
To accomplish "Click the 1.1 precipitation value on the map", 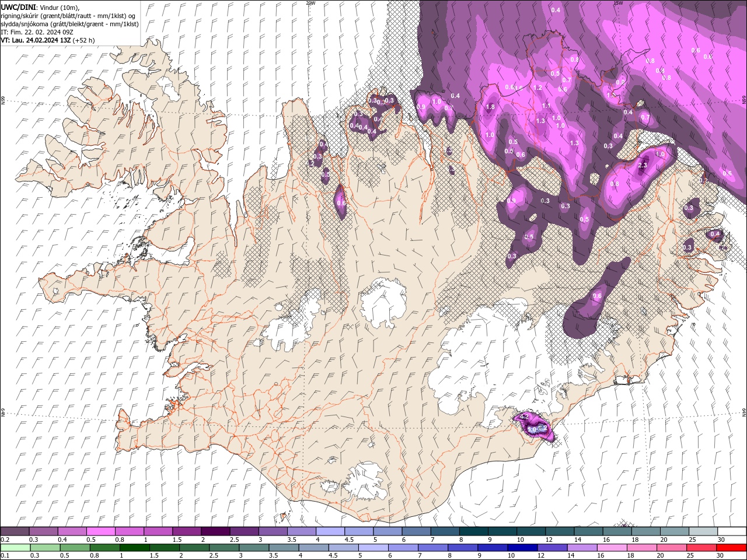I will click(546, 106).
